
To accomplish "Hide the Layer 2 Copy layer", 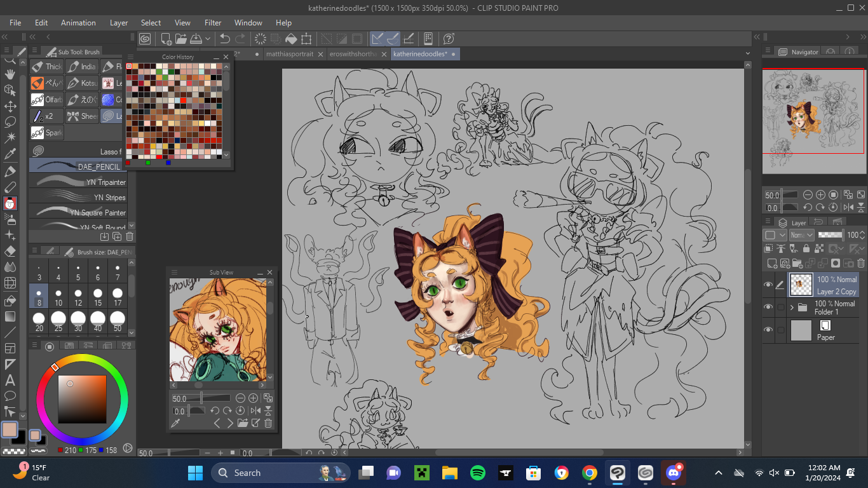I will tap(768, 285).
